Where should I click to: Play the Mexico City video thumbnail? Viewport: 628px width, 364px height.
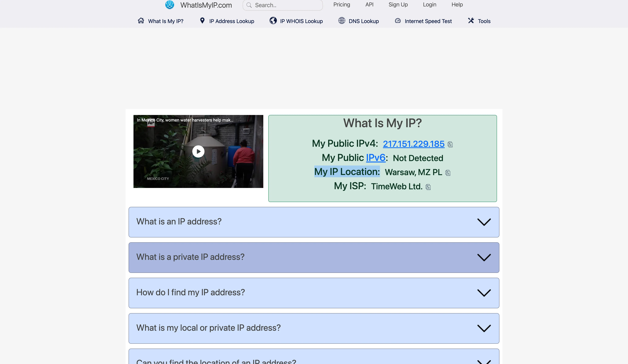click(x=199, y=151)
